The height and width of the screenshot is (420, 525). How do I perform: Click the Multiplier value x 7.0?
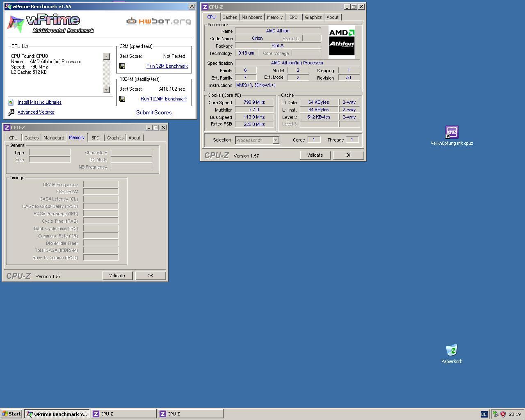pos(254,110)
